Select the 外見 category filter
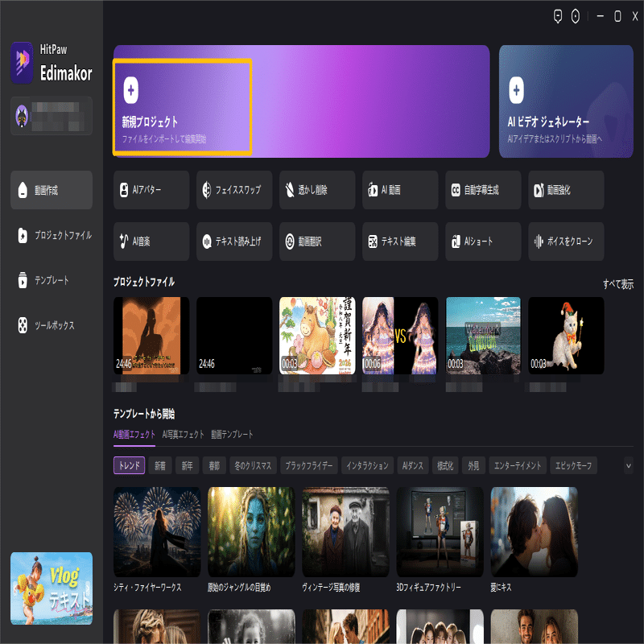The width and height of the screenshot is (644, 644). pyautogui.click(x=473, y=465)
